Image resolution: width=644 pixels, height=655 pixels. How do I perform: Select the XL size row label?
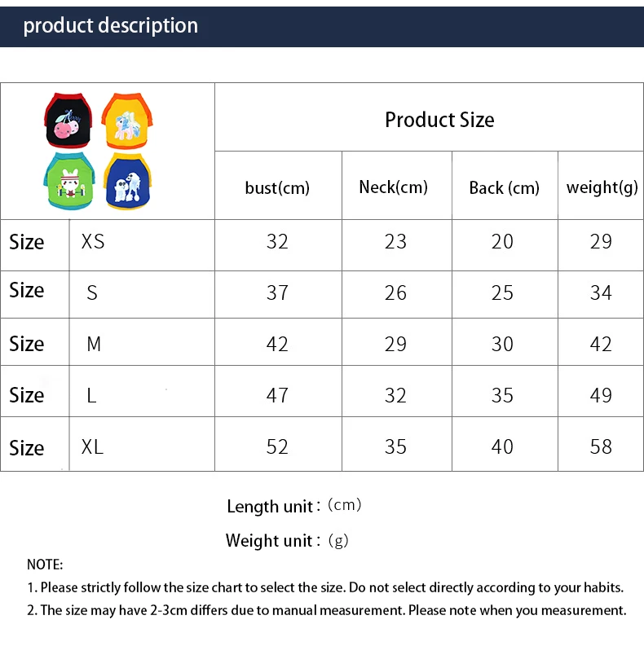click(93, 446)
